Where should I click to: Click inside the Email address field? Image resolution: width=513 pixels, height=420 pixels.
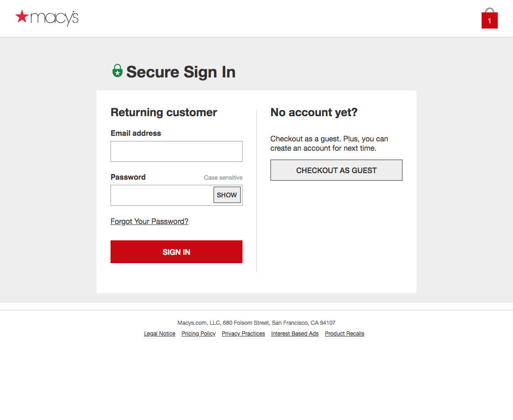(176, 151)
